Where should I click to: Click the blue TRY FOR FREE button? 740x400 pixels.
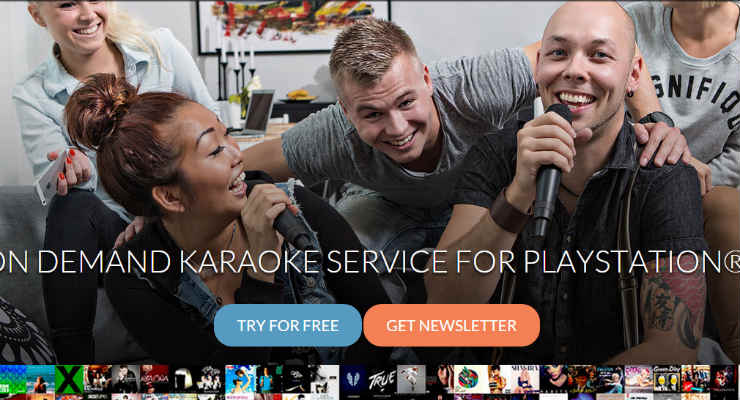pos(287,325)
